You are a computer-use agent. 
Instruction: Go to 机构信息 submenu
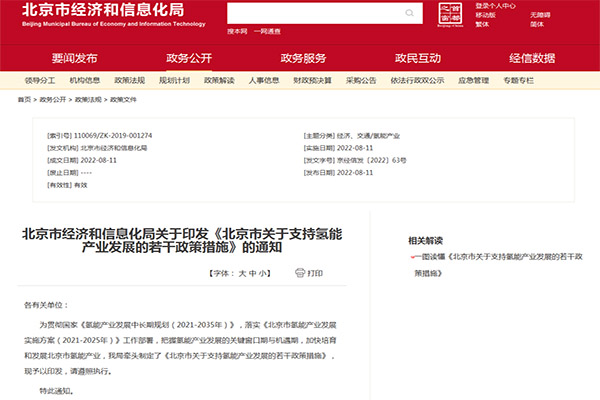pos(85,80)
